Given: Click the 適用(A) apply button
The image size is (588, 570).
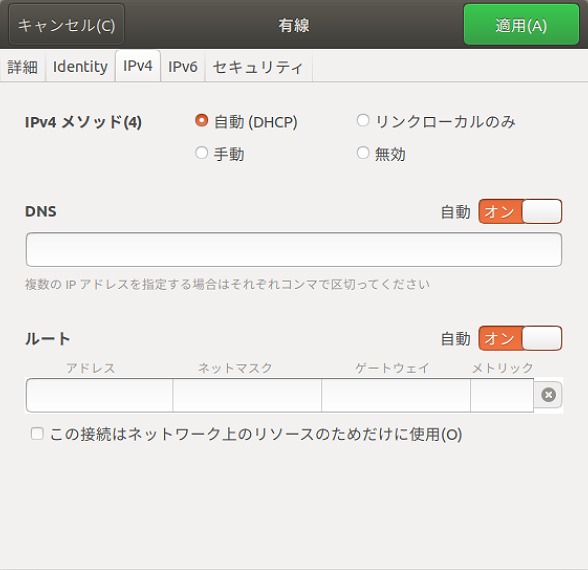Looking at the screenshot, I should click(521, 25).
